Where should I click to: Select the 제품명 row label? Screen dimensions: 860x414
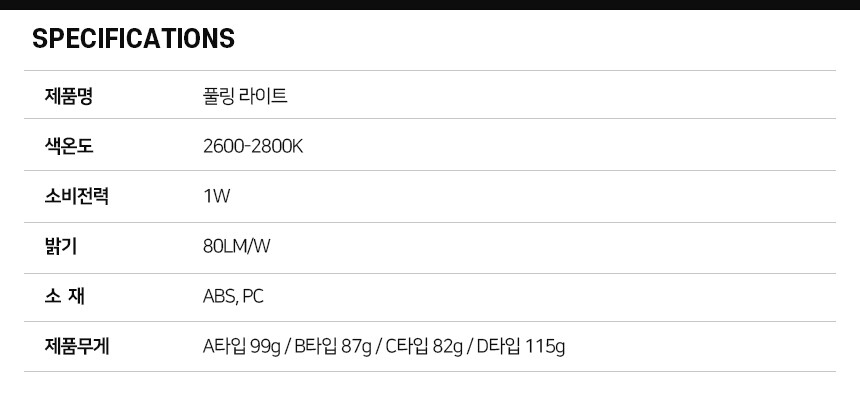click(69, 96)
